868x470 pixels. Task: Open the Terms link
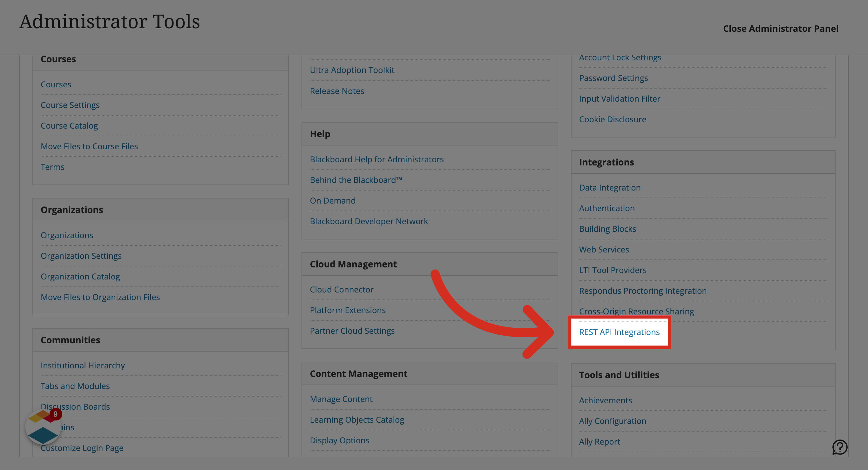(52, 167)
